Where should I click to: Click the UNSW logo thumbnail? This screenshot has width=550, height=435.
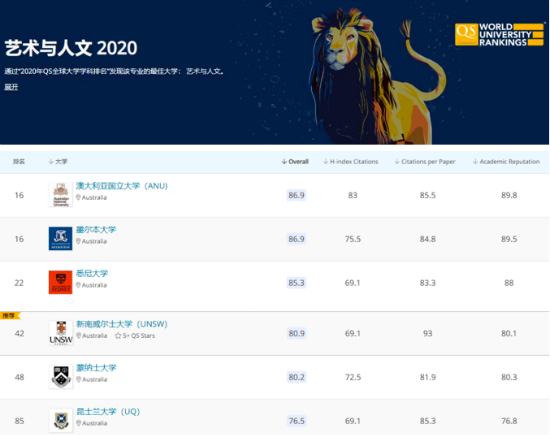61,333
